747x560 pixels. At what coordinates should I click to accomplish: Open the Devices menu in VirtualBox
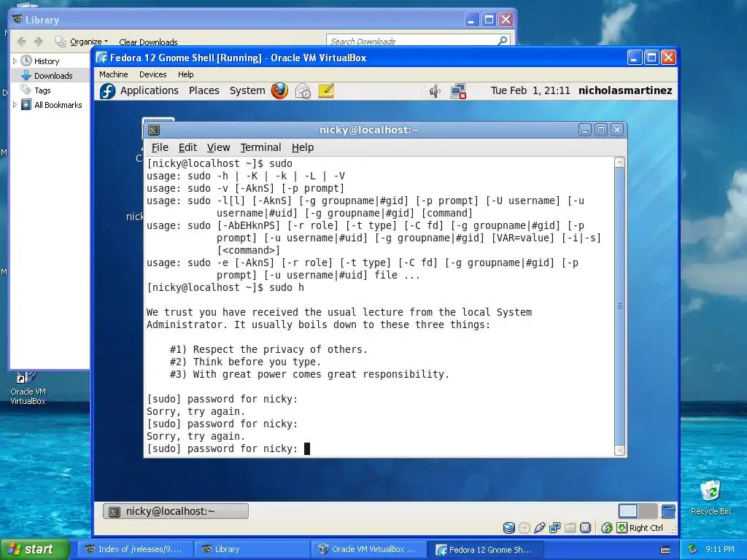click(153, 74)
